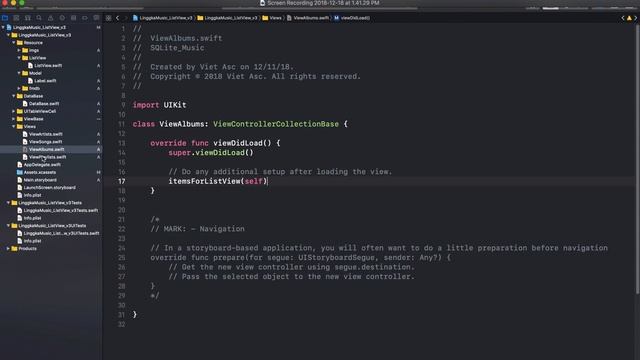Collapse the DataBase group triangle
640x360 pixels.
[14, 96]
